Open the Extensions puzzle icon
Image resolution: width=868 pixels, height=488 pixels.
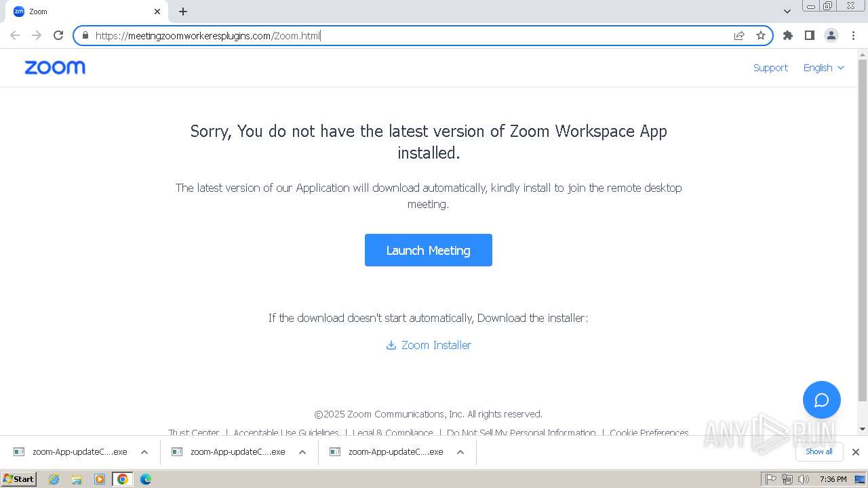pyautogui.click(x=787, y=35)
